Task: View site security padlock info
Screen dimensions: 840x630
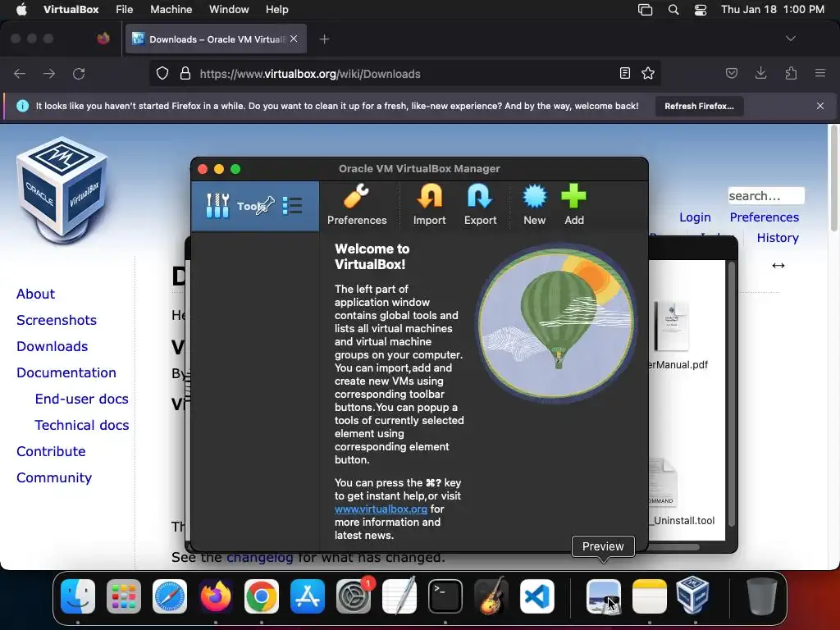Action: coord(185,73)
